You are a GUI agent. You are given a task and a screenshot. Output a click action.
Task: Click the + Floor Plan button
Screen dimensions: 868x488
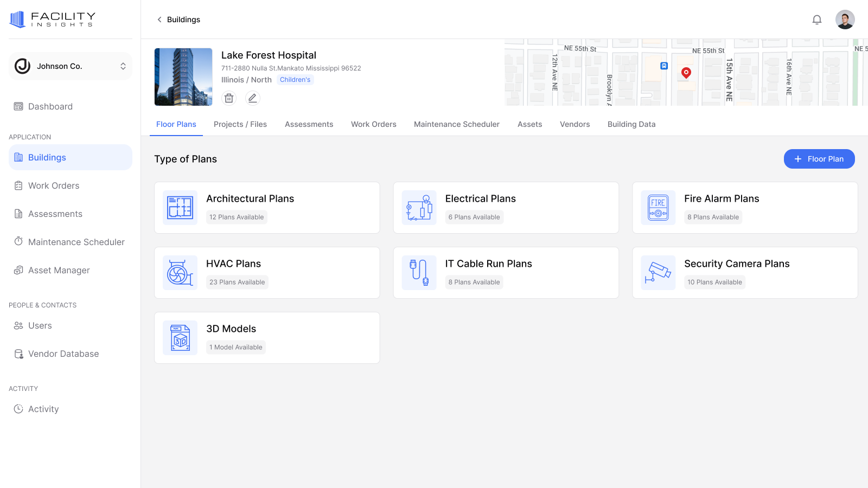click(819, 159)
